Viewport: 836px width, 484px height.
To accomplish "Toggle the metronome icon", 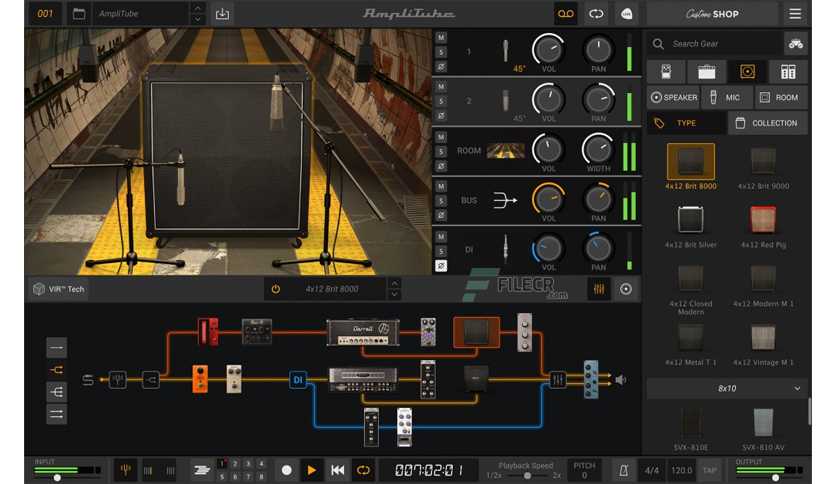I will [x=623, y=470].
